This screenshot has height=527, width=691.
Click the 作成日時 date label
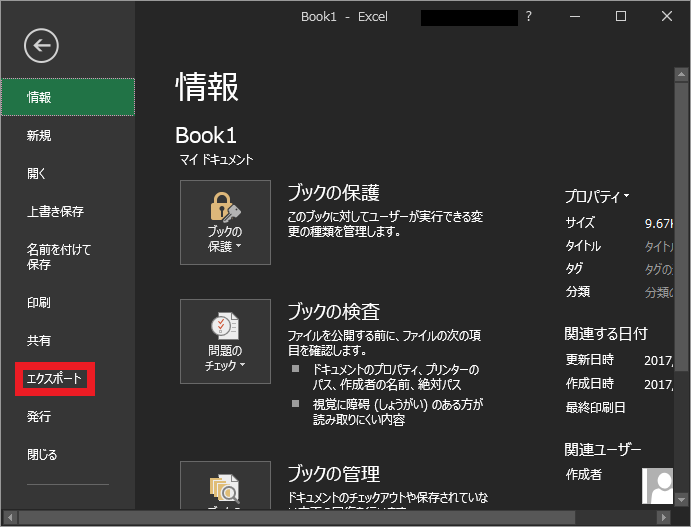pyautogui.click(x=590, y=383)
